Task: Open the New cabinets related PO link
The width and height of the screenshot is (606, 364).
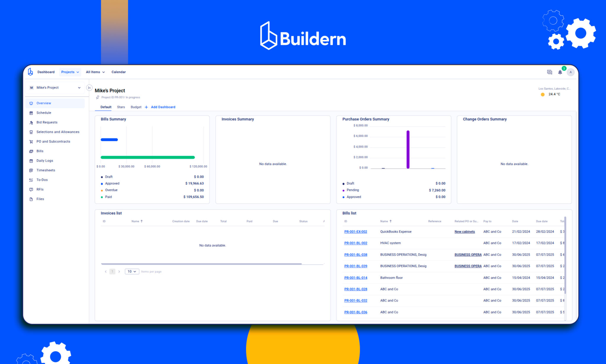Action: coord(465,232)
